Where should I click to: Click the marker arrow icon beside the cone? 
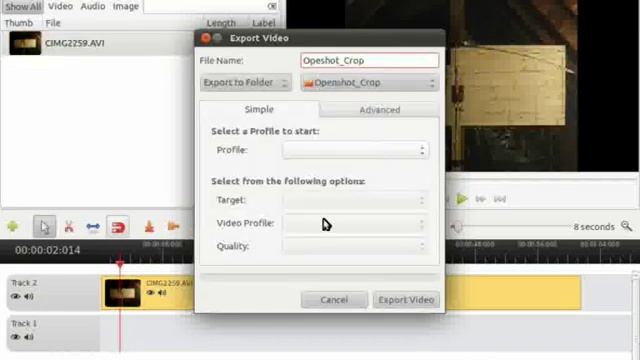pyautogui.click(x=173, y=226)
